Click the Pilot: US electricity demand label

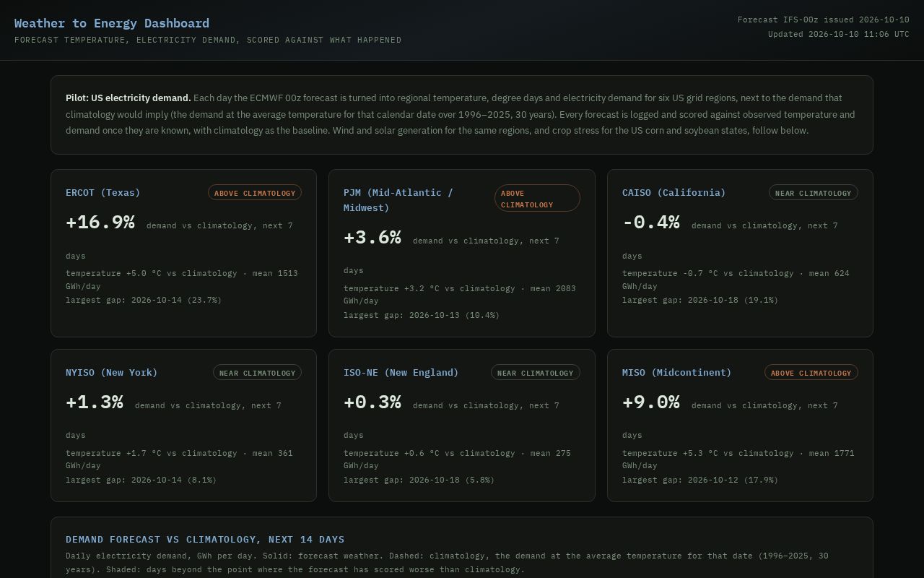pos(128,98)
